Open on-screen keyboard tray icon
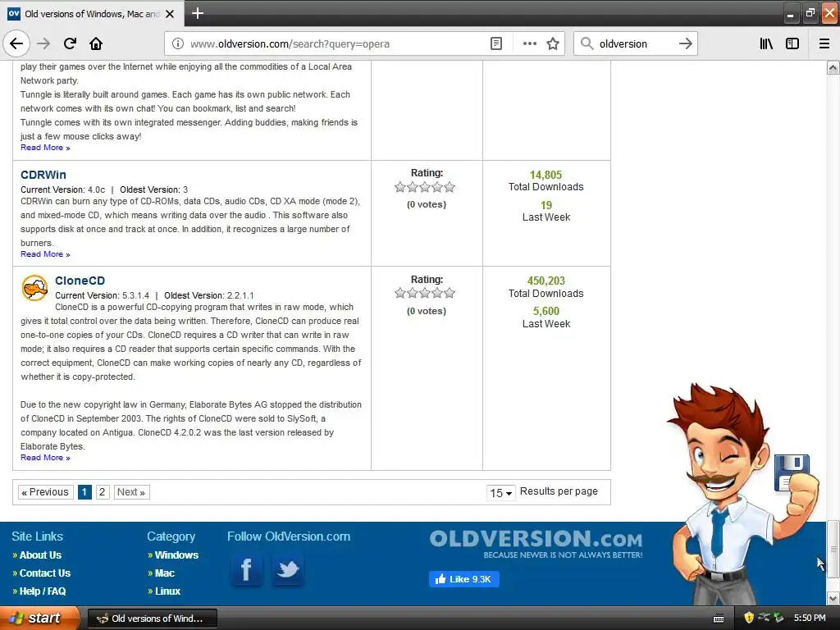 tap(719, 619)
